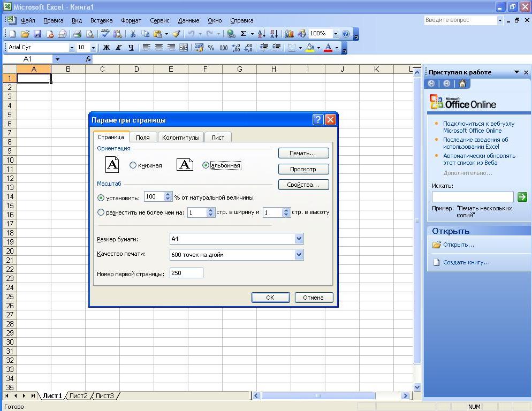Click the Merge and Center icon
This screenshot has width=532, height=411.
(x=184, y=48)
